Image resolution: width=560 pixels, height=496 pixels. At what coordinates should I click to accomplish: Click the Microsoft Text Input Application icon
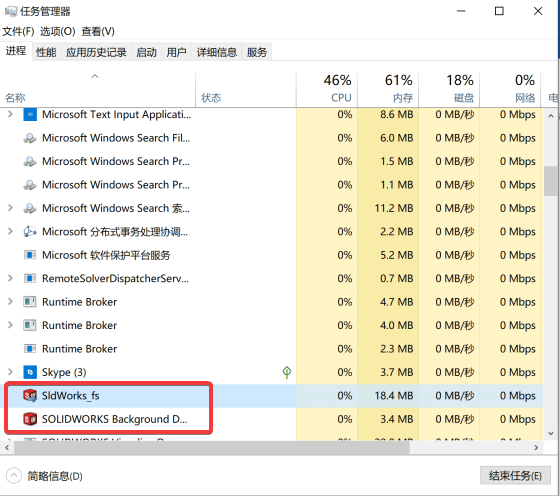coord(30,115)
